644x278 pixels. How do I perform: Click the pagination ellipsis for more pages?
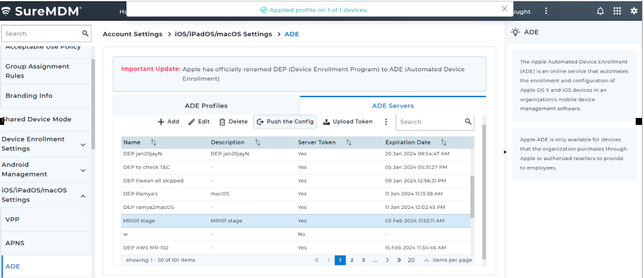(x=375, y=260)
